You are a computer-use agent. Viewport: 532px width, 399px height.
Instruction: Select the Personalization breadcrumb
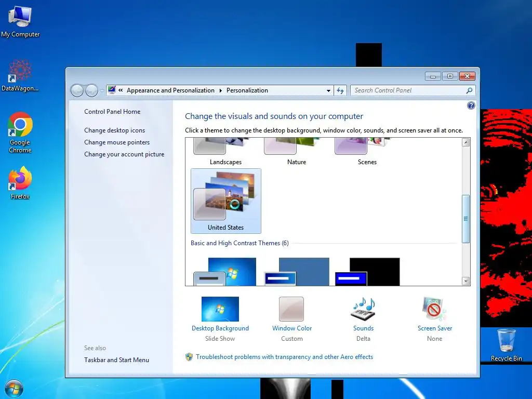[x=247, y=90]
